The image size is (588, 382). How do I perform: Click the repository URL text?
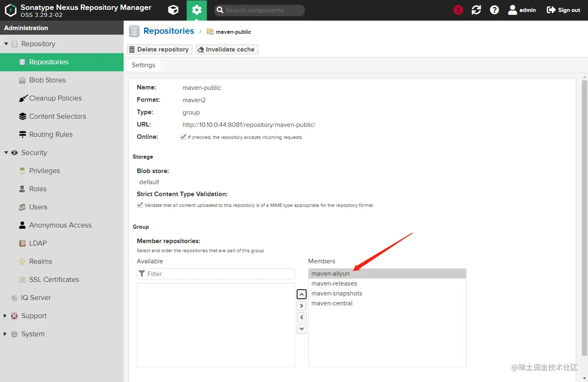(249, 125)
